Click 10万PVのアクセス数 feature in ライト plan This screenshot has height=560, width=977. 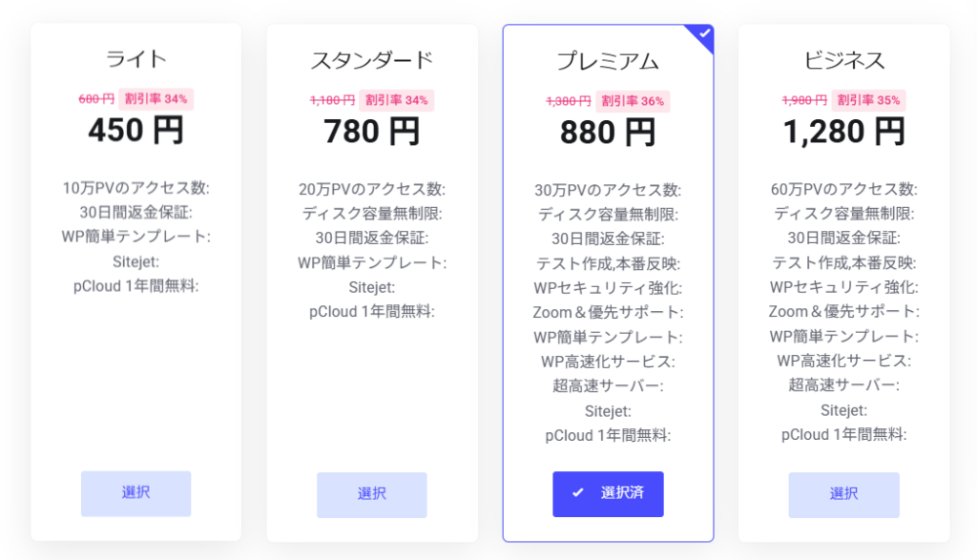tap(135, 188)
